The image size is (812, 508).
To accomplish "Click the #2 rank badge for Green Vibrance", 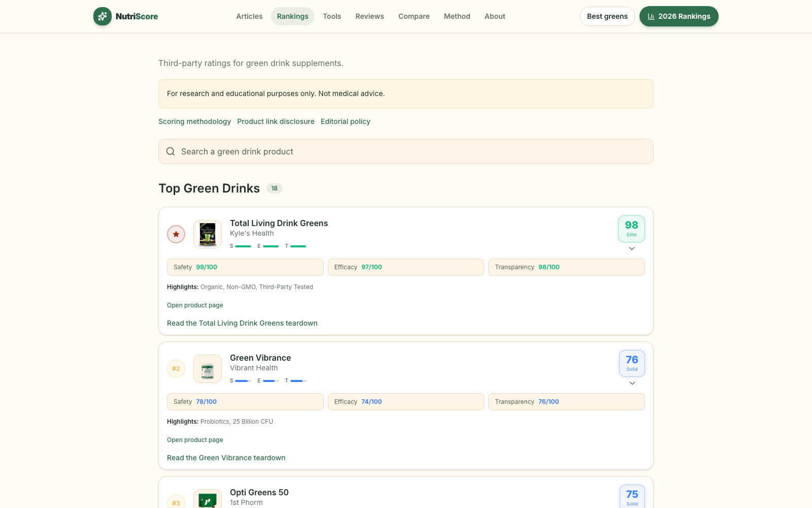I will tap(176, 369).
